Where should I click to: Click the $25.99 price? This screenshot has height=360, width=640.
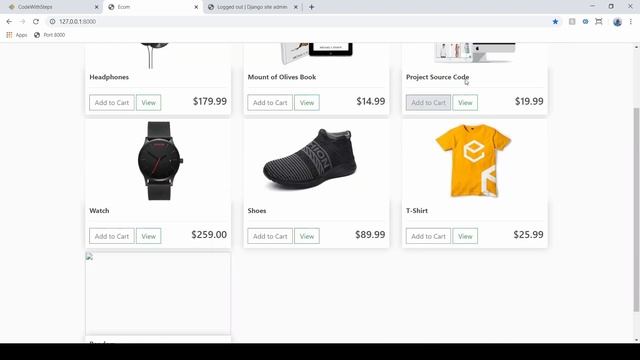pyautogui.click(x=528, y=235)
